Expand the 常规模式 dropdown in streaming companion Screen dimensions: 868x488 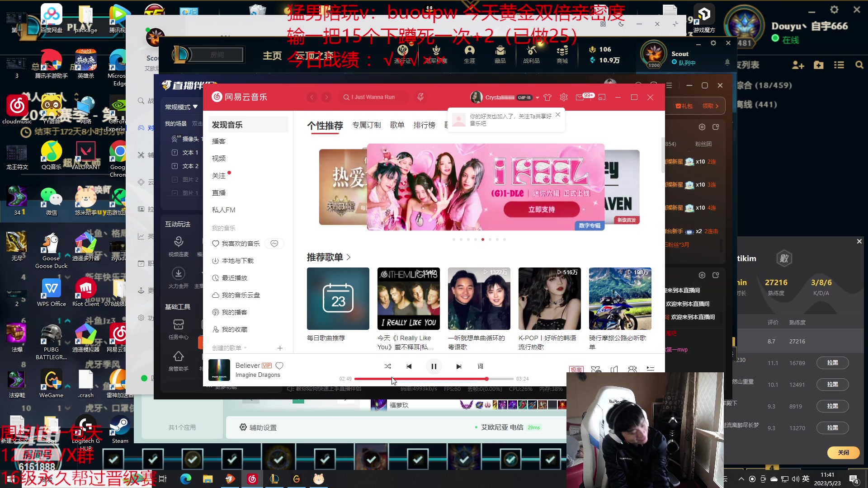pos(181,107)
